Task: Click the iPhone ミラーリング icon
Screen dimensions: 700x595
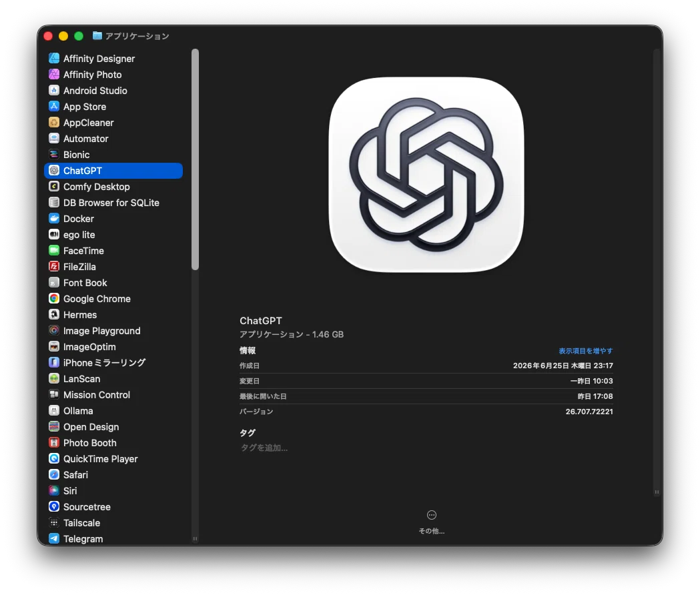Action: pyautogui.click(x=54, y=362)
